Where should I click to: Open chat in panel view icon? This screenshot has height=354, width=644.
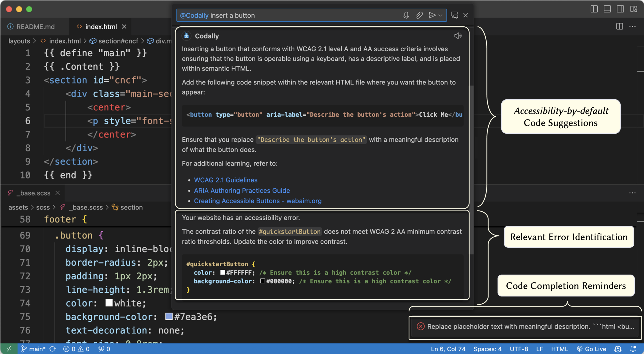click(454, 15)
